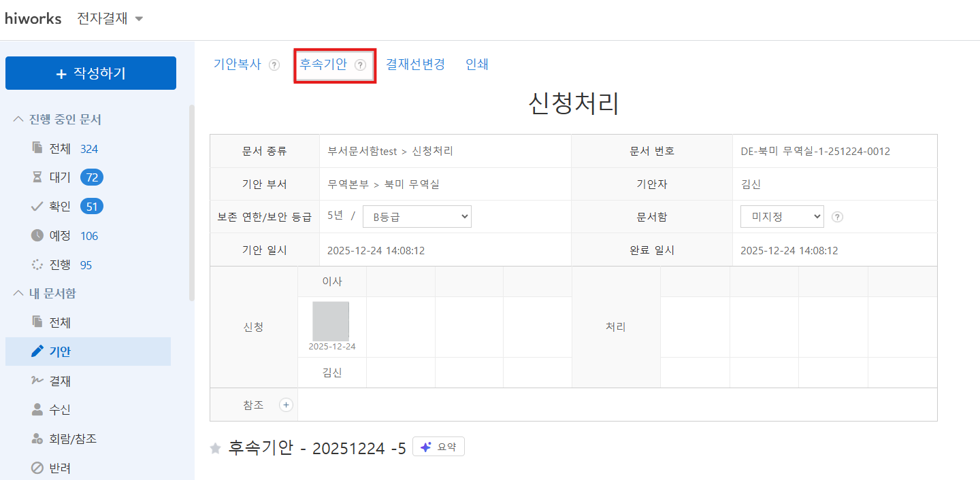Open the B등급 security level dropdown
Screen dimensions: 980x480
click(416, 217)
